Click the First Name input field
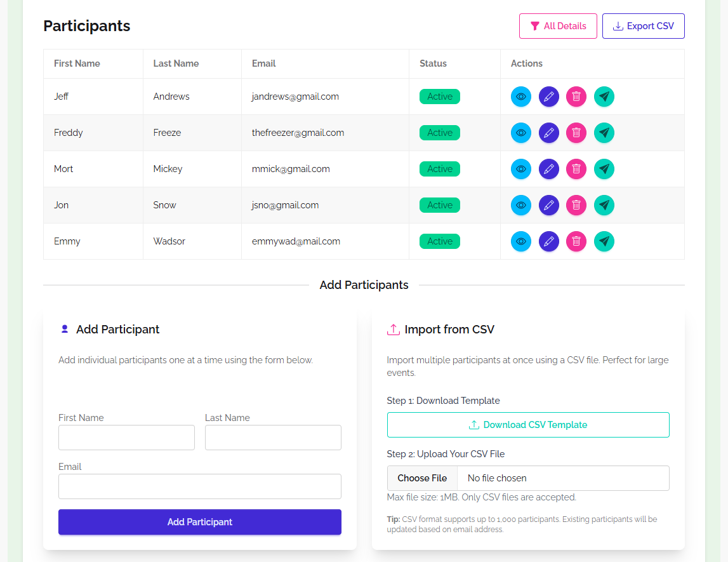 click(126, 438)
